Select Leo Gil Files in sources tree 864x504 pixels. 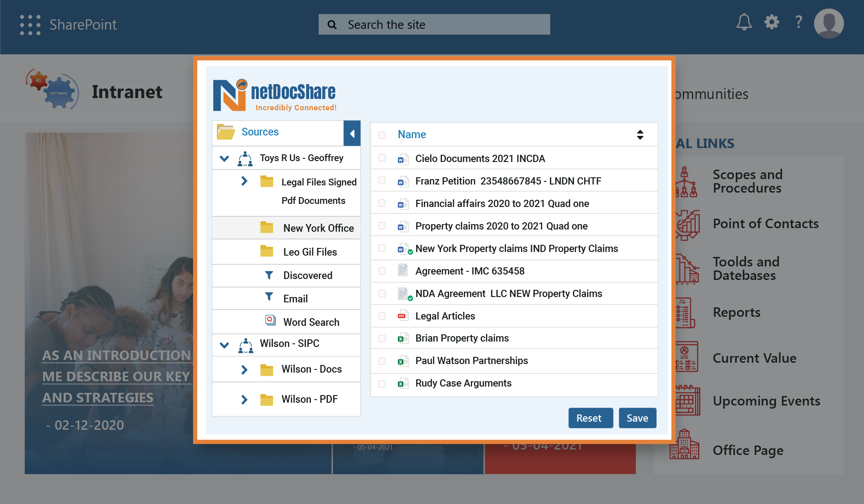(x=310, y=252)
